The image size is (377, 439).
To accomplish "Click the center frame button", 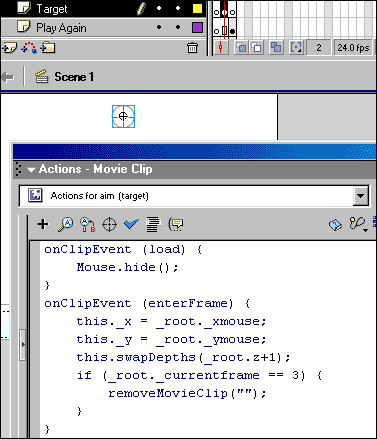I will coord(220,48).
